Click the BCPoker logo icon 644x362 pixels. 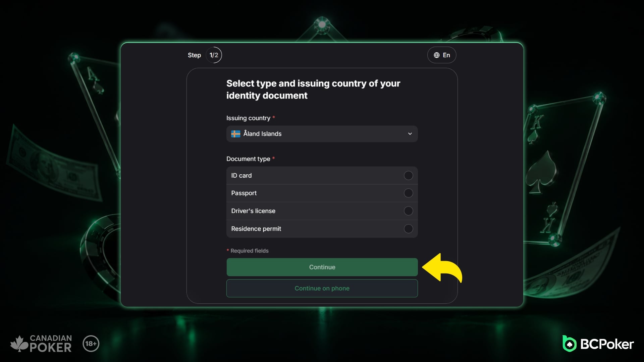click(569, 344)
